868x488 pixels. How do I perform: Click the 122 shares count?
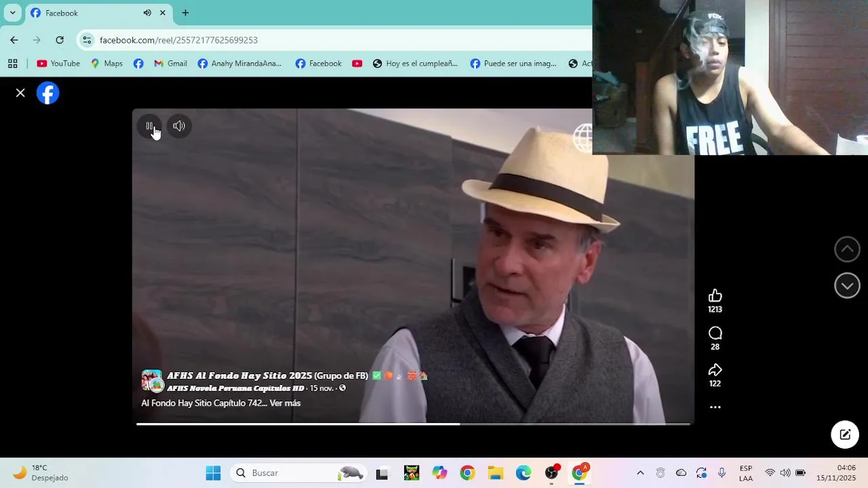coord(715,384)
